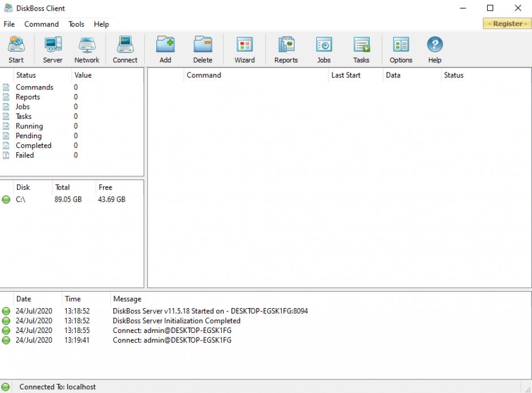The height and width of the screenshot is (393, 532).
Task: Click the Connect toolbar icon
Action: 125,45
